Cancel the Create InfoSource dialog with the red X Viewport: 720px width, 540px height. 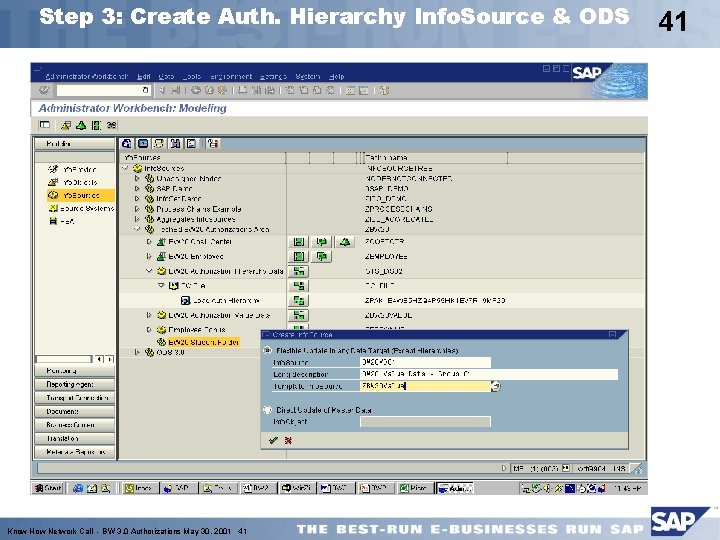tap(288, 440)
